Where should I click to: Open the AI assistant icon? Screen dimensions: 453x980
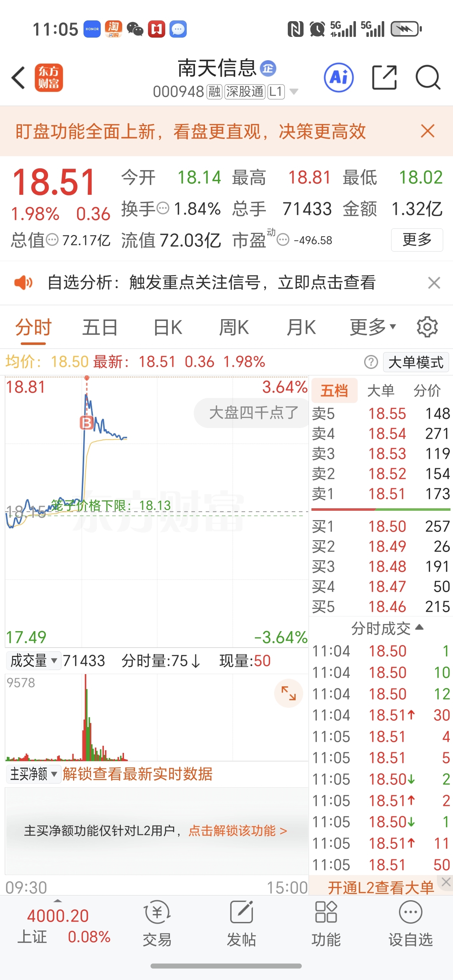tap(338, 78)
